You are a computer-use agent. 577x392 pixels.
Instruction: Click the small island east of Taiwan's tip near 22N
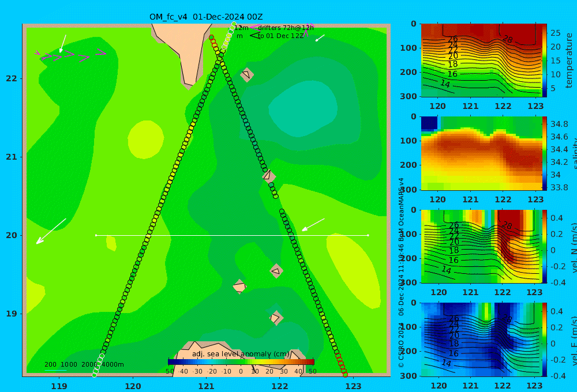[247, 74]
